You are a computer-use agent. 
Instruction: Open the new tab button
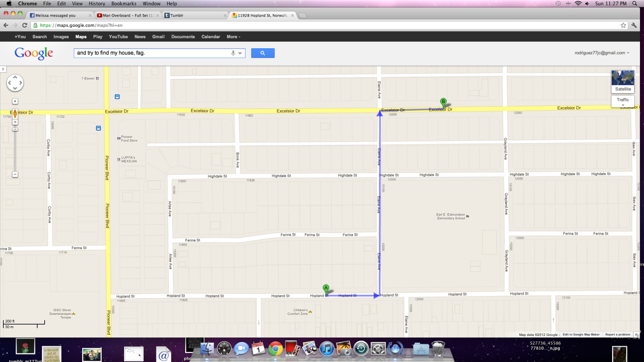point(302,16)
